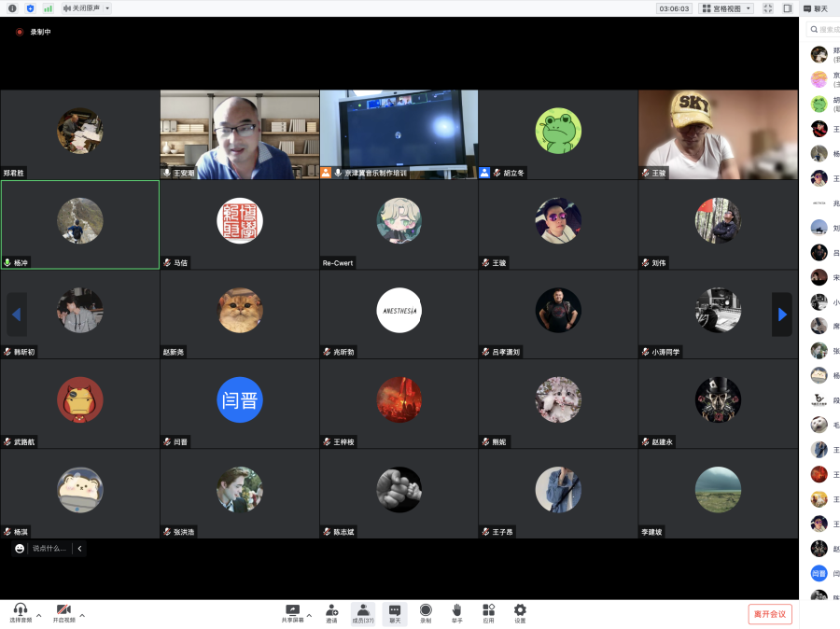
Task: Click the ANESTHESIA avatar tile of 兆昕勃
Action: 399,314
